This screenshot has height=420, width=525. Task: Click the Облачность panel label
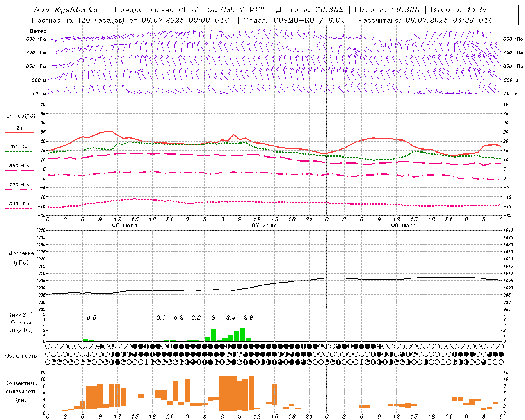click(x=21, y=356)
